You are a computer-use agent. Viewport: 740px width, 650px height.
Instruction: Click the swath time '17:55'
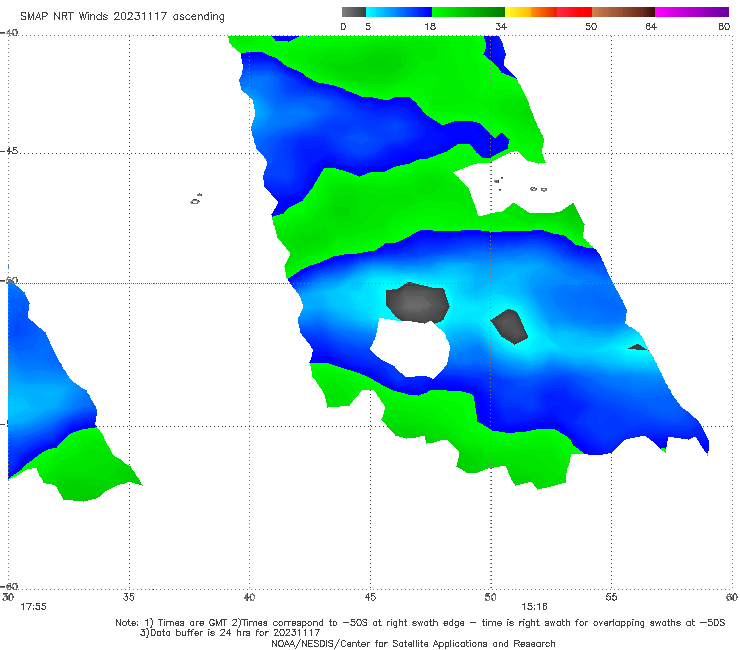click(x=34, y=607)
